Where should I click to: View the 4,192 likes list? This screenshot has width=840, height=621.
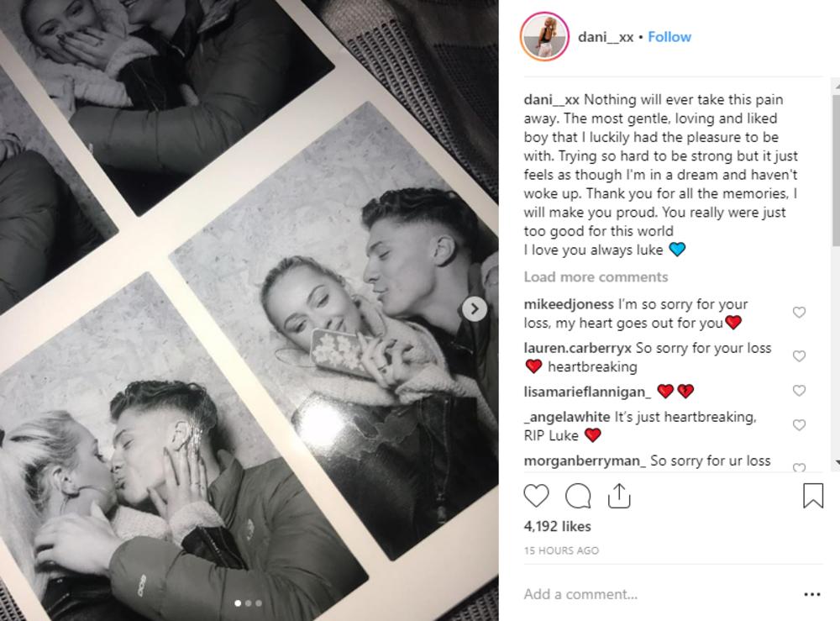(x=557, y=526)
